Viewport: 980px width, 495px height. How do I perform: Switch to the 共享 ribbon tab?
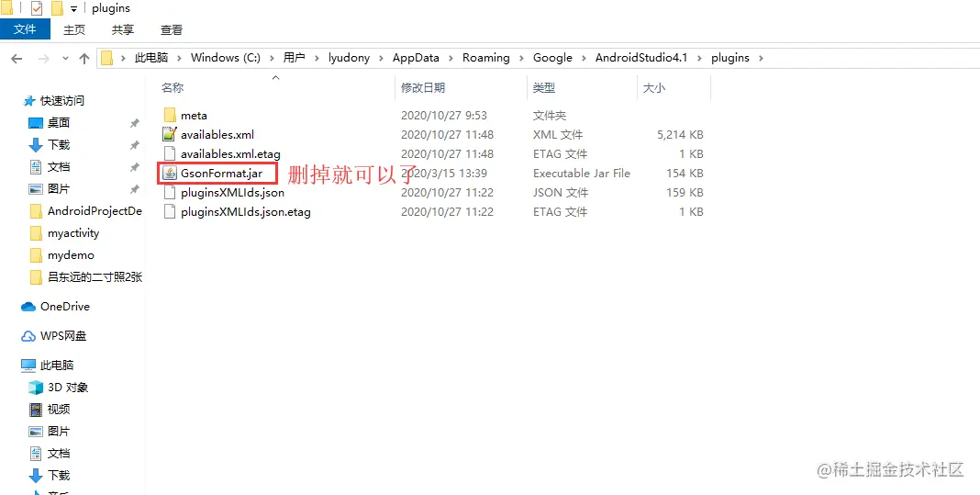[123, 29]
